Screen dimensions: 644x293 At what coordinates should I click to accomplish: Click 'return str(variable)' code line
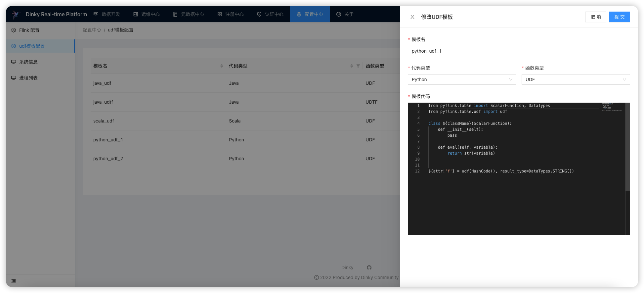pos(471,153)
